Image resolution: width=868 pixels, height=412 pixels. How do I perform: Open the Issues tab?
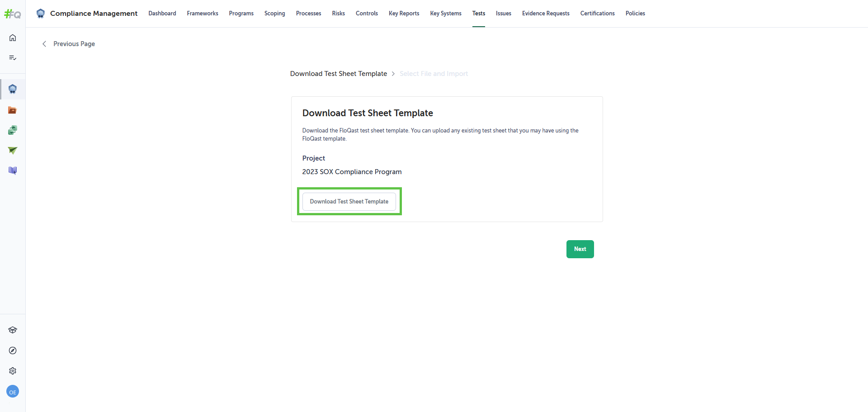point(504,14)
